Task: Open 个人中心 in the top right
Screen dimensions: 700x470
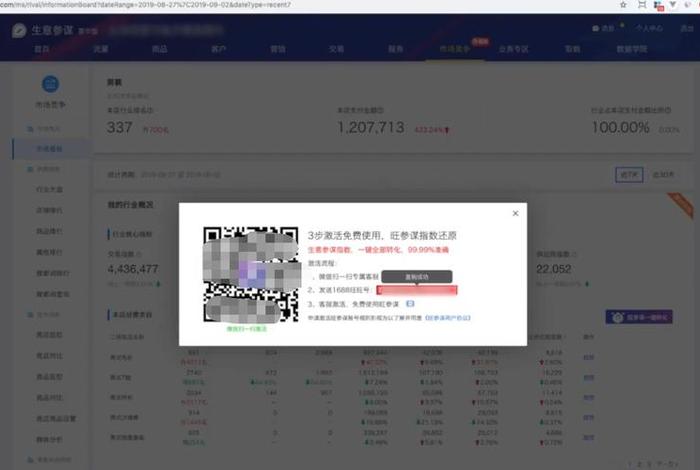Action: 648,29
